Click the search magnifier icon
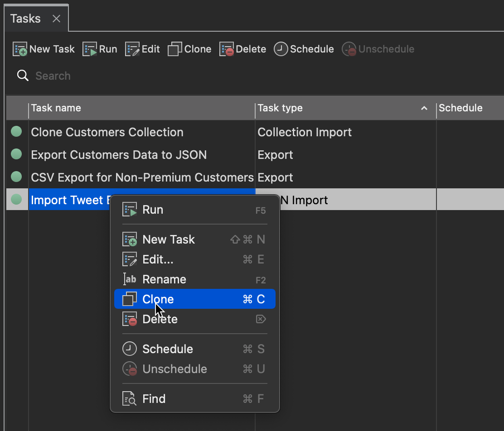Image resolution: width=504 pixels, height=431 pixels. [x=23, y=76]
